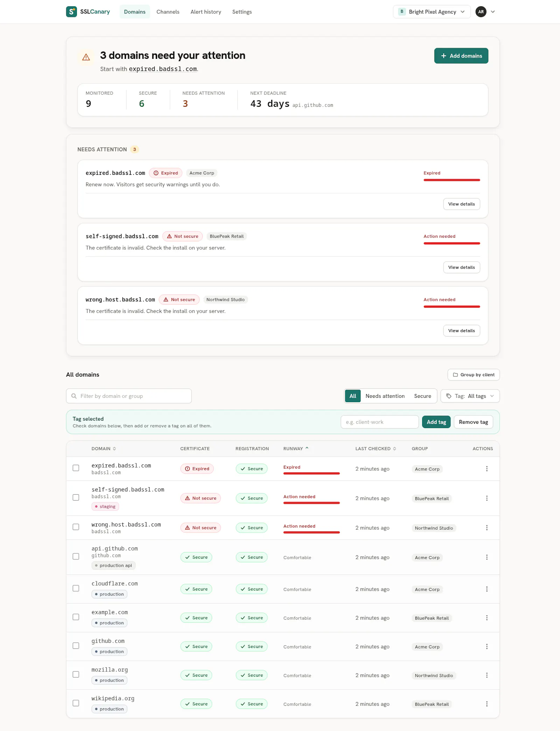Click the Expired badge on expired.badssl.com card
The height and width of the screenshot is (731, 560).
(166, 173)
